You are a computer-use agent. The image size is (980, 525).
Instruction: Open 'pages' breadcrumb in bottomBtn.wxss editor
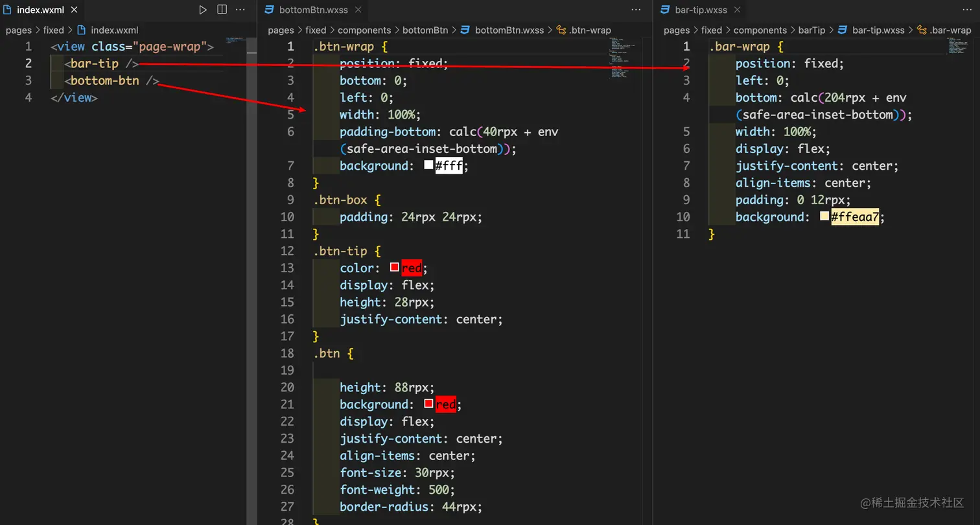tap(281, 30)
